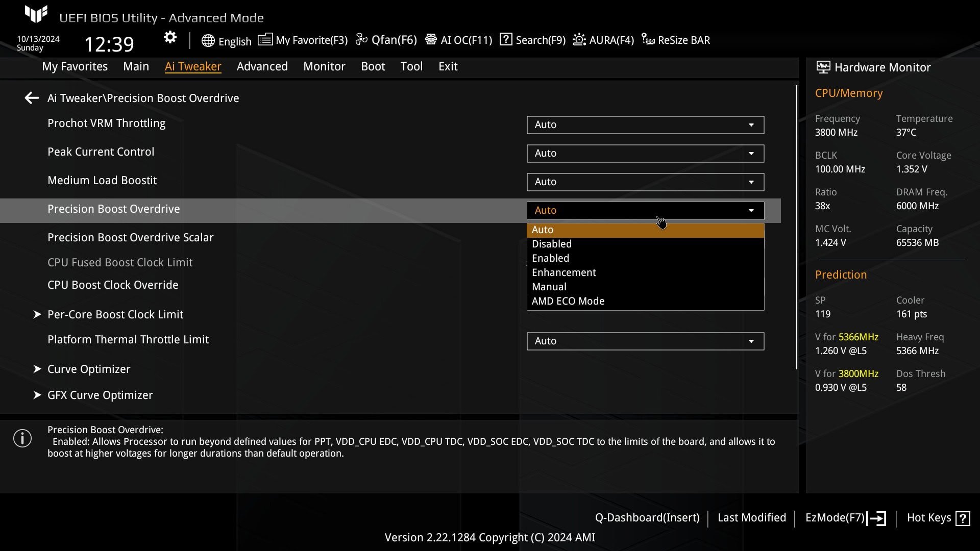Open the ReSize BAR settings
The height and width of the screenshot is (551, 980).
click(676, 40)
